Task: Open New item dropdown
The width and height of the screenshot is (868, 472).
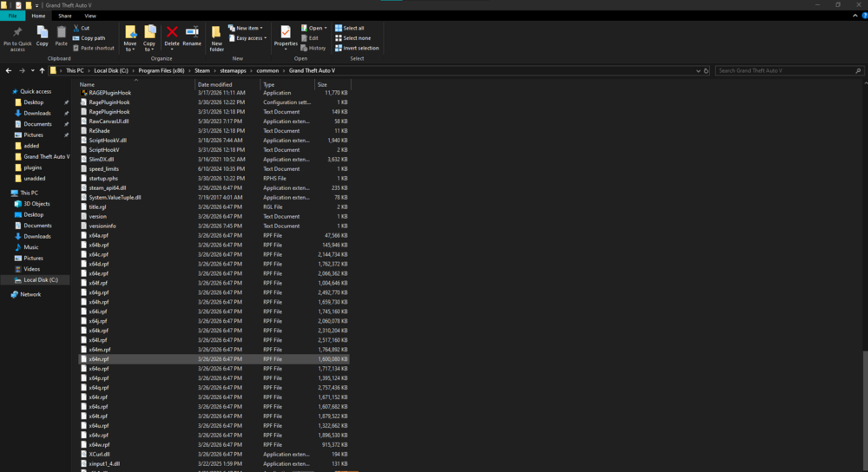Action: pos(246,29)
